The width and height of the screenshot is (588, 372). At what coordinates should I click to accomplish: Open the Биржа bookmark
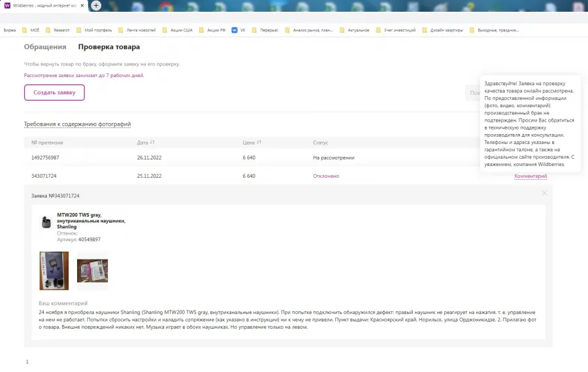[x=10, y=30]
